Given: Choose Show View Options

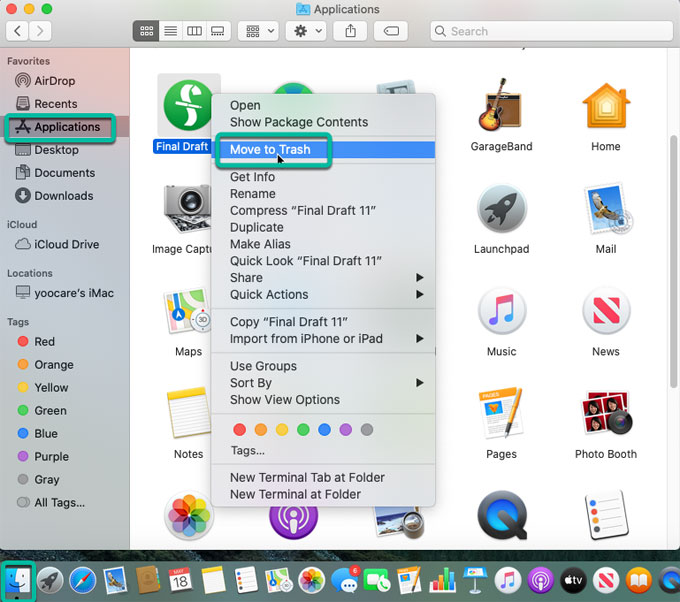Looking at the screenshot, I should point(323,400).
